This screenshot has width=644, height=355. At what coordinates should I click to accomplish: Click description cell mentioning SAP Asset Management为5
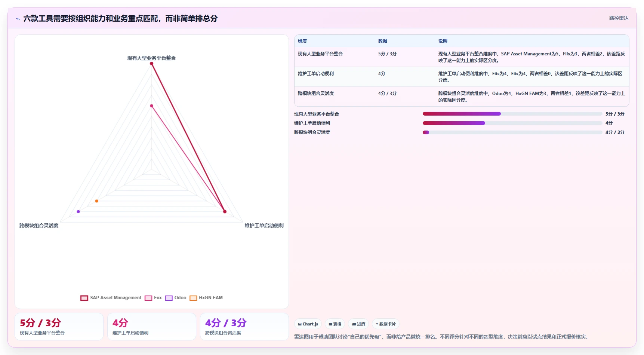[531, 57]
